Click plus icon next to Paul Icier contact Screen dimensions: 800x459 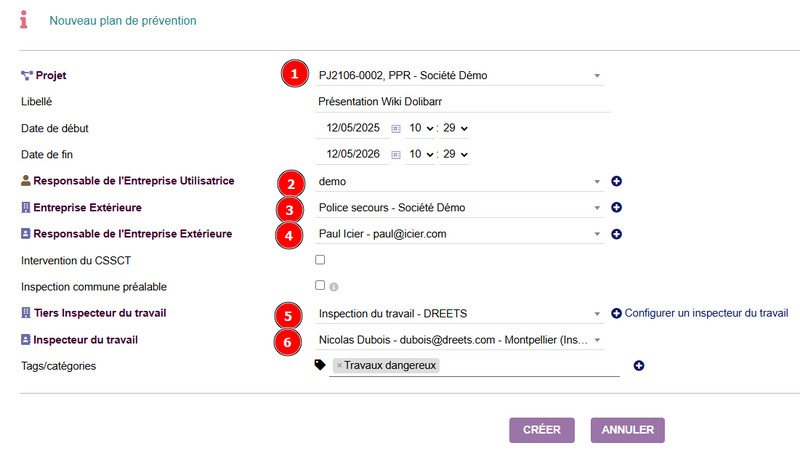[x=616, y=234]
